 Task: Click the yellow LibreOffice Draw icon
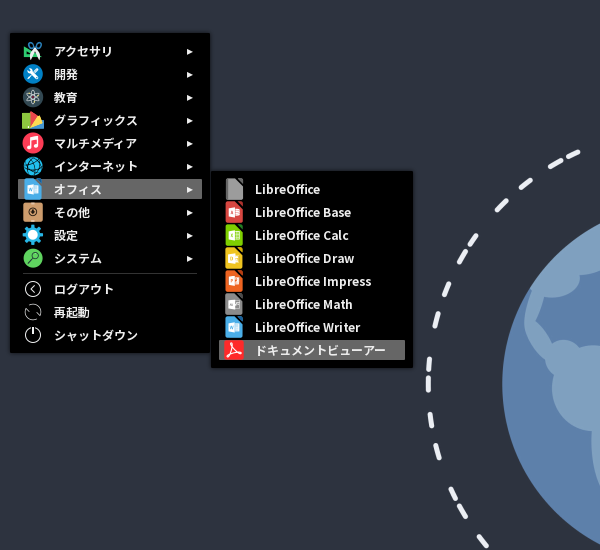(234, 258)
